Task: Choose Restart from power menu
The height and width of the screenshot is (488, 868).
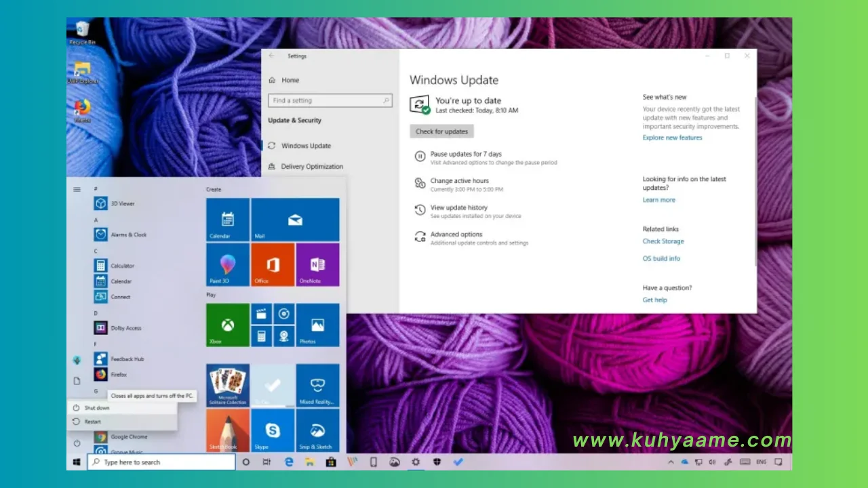Action: pyautogui.click(x=122, y=422)
